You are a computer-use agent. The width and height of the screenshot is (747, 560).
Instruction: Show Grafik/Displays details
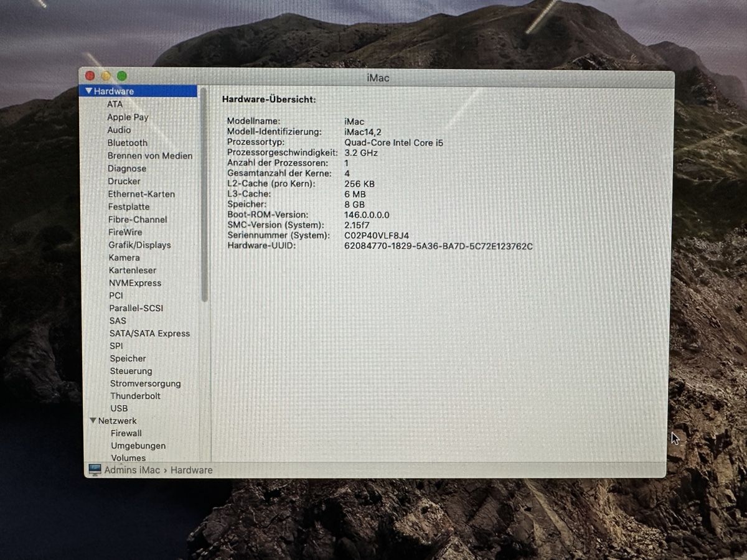coord(139,245)
